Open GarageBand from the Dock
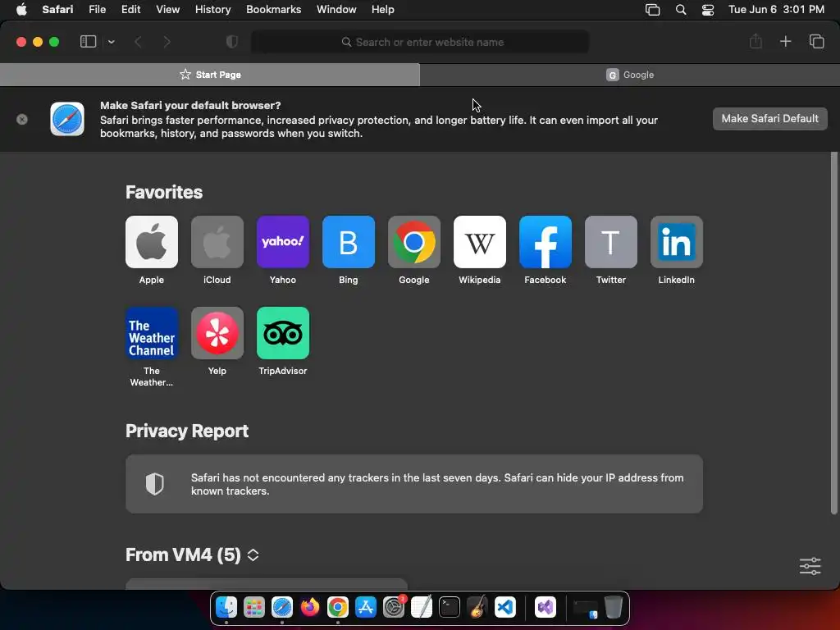Viewport: 840px width, 630px height. click(x=477, y=607)
